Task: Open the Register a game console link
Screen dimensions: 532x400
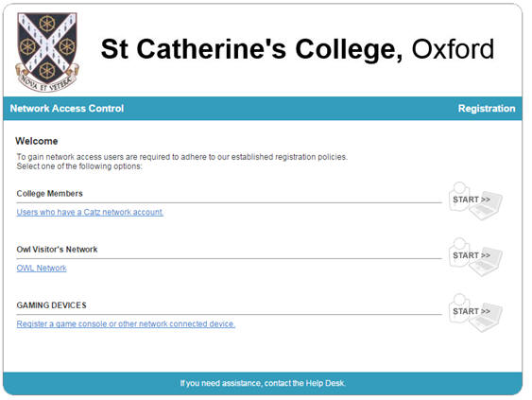Action: point(126,324)
